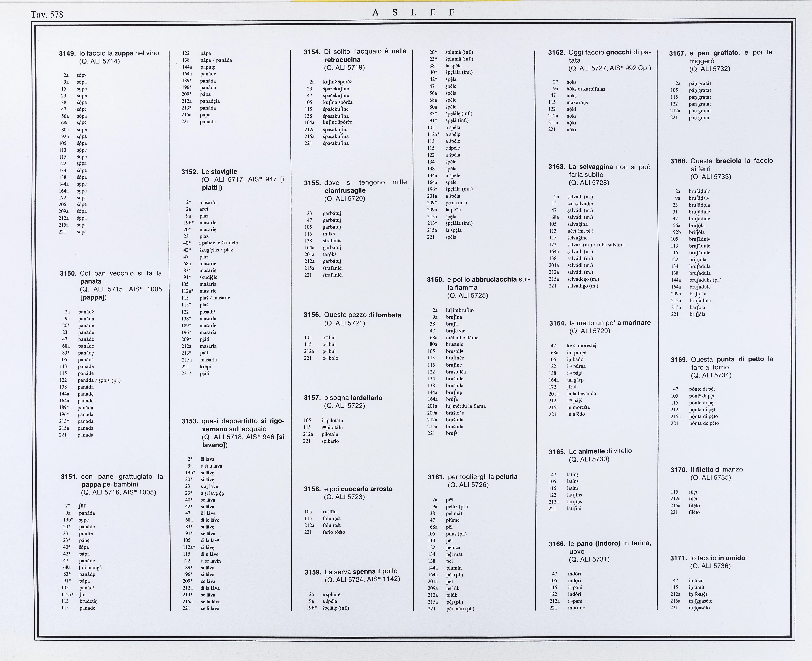The image size is (812, 661).
Task: Click the 'Tav. 578' page label
Action: coord(47,14)
